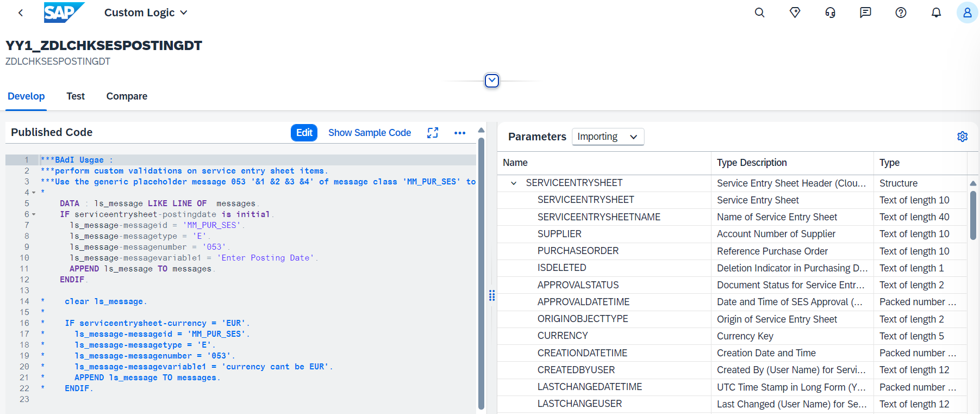
Task: Open the code panel overflow menu
Action: 460,133
